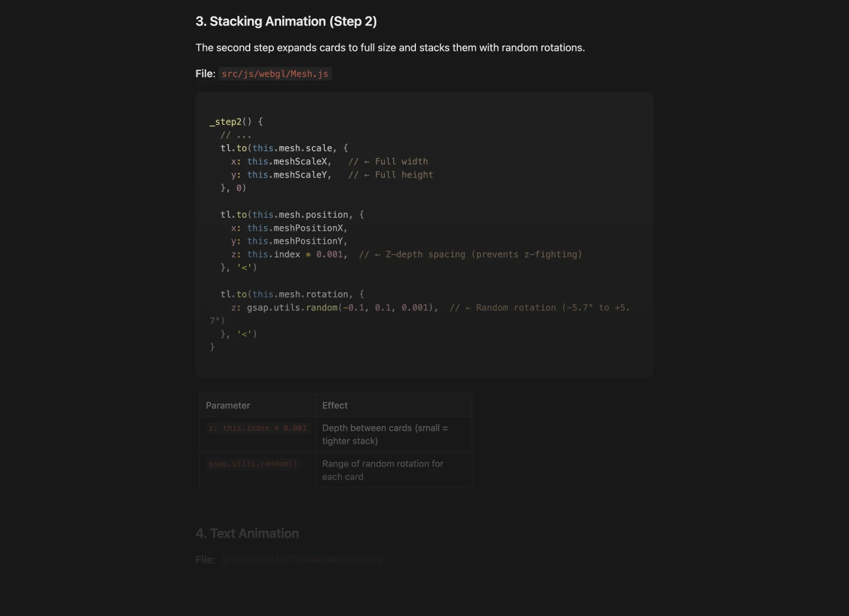Viewport: 849px width, 616px height.
Task: Click "gsap.utils.random(-0.1, 0.1, 0.001)" in the code block
Action: pyautogui.click(x=340, y=308)
